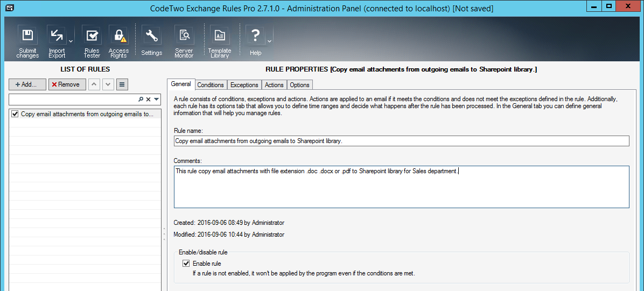Toggle the Enable rule checkbox
644x291 pixels.
coord(186,264)
